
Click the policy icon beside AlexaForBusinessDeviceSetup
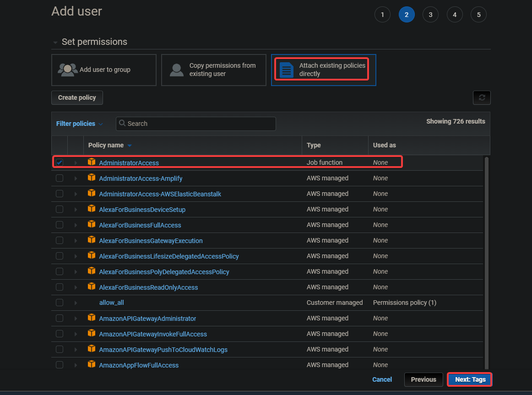pos(91,209)
